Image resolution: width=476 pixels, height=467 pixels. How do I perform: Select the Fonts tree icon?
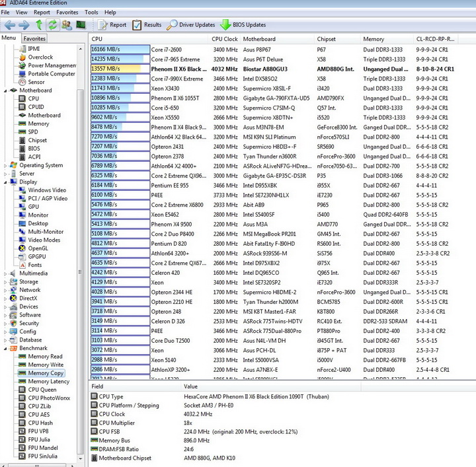tap(22, 265)
